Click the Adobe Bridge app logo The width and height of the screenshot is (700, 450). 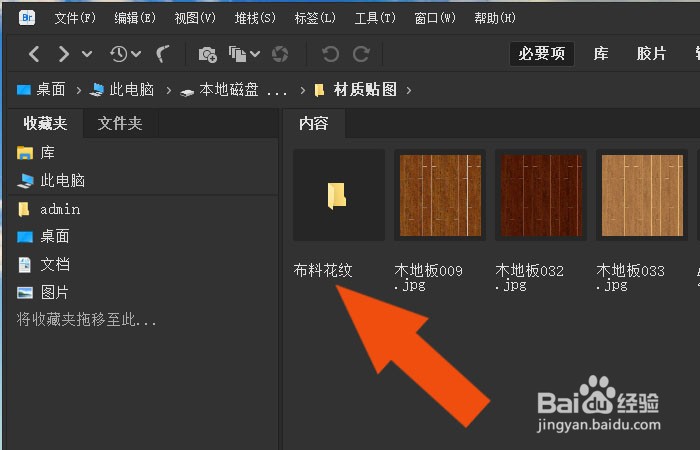(x=27, y=18)
